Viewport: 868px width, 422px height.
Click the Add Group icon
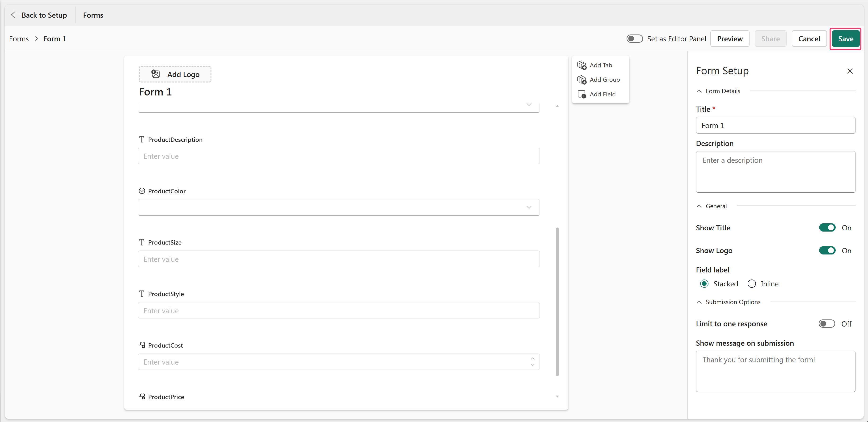581,80
